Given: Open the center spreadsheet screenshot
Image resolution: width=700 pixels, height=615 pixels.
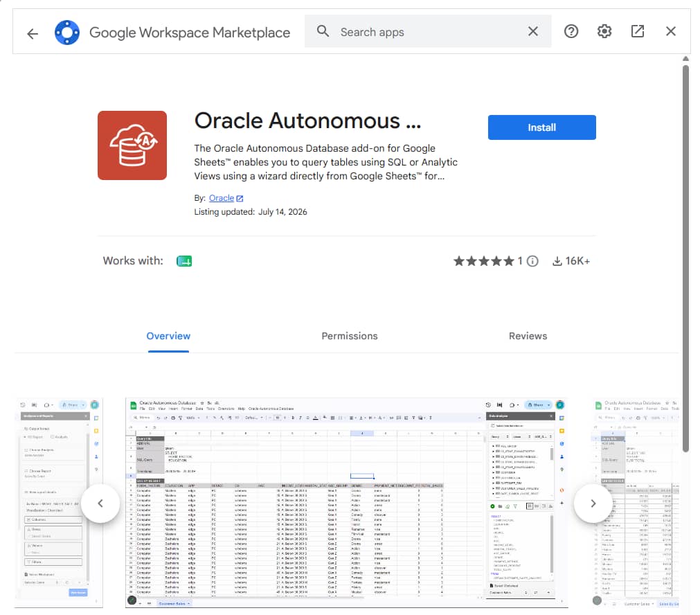Looking at the screenshot, I should pos(346,503).
